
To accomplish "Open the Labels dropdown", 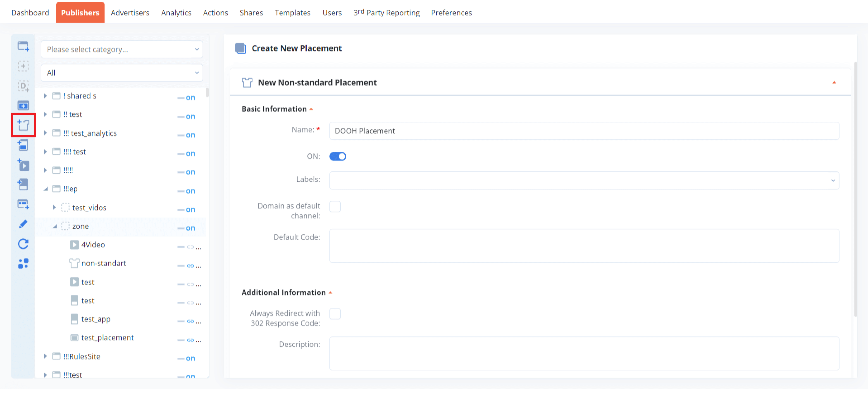I will pyautogui.click(x=584, y=180).
